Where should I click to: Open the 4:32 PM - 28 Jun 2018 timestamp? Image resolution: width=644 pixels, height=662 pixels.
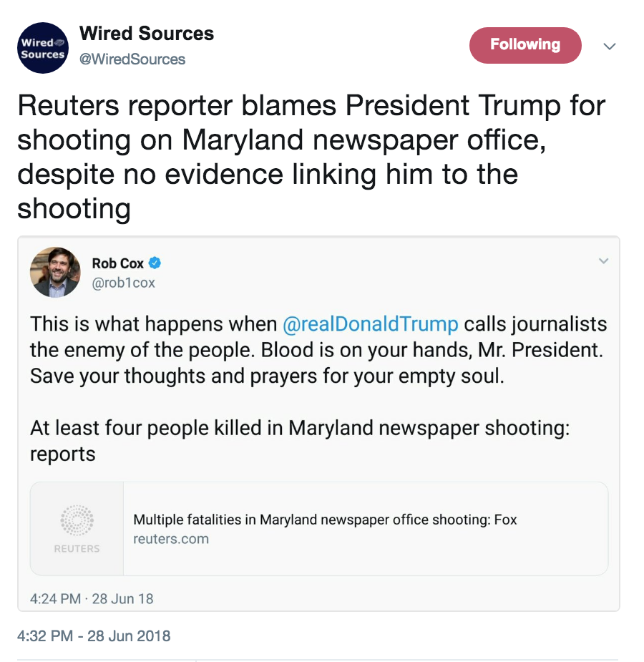[94, 636]
